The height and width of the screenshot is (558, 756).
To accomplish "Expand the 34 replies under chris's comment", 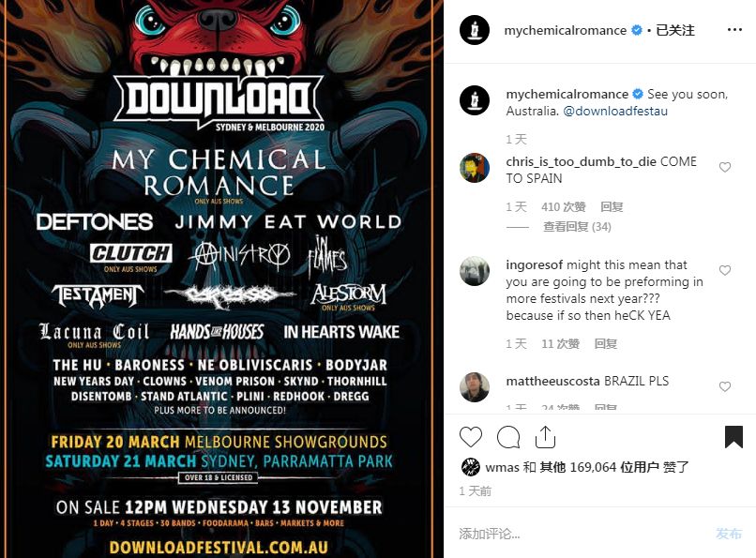I will pos(577,226).
